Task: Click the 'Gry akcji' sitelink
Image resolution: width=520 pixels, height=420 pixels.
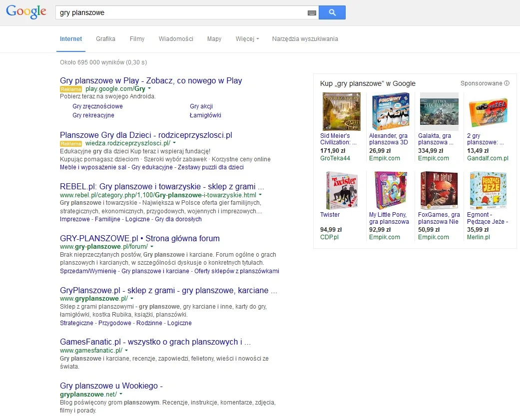Action: pyautogui.click(x=201, y=106)
